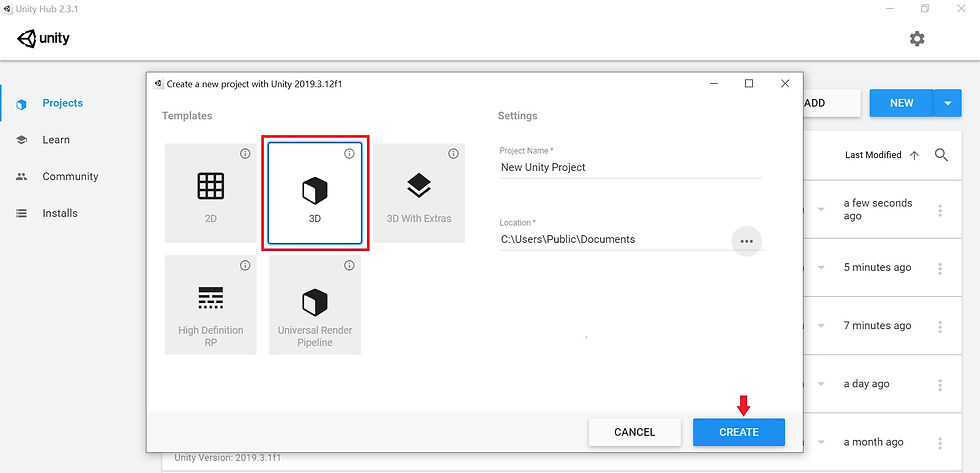This screenshot has height=473, width=980.
Task: Click the CREATE button
Action: click(739, 432)
